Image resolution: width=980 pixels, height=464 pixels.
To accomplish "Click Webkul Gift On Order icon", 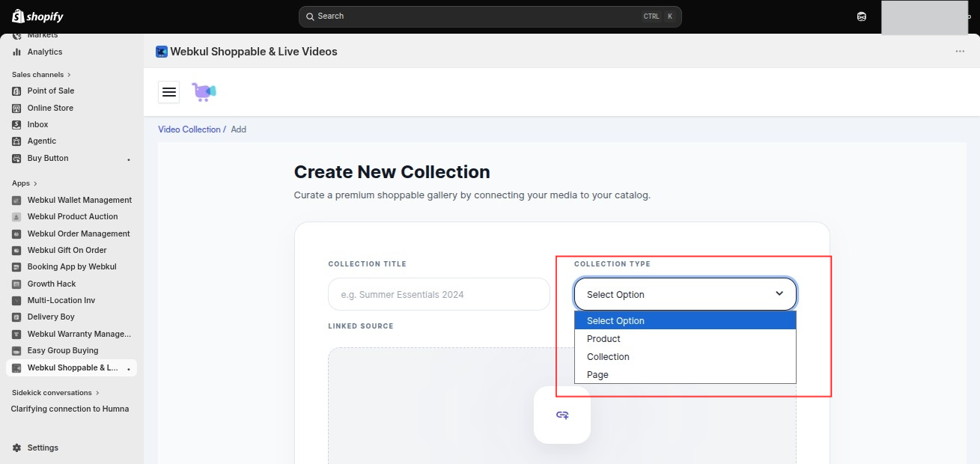I will [x=16, y=250].
